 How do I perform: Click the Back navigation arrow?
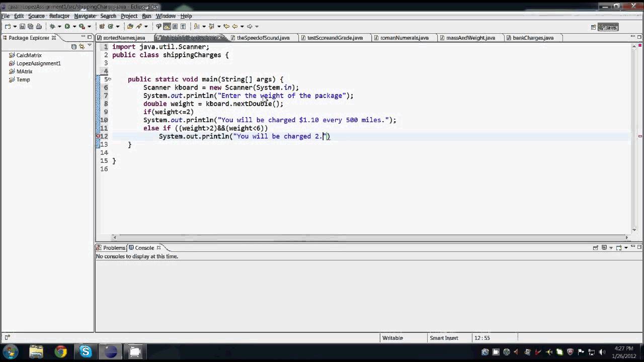234,26
